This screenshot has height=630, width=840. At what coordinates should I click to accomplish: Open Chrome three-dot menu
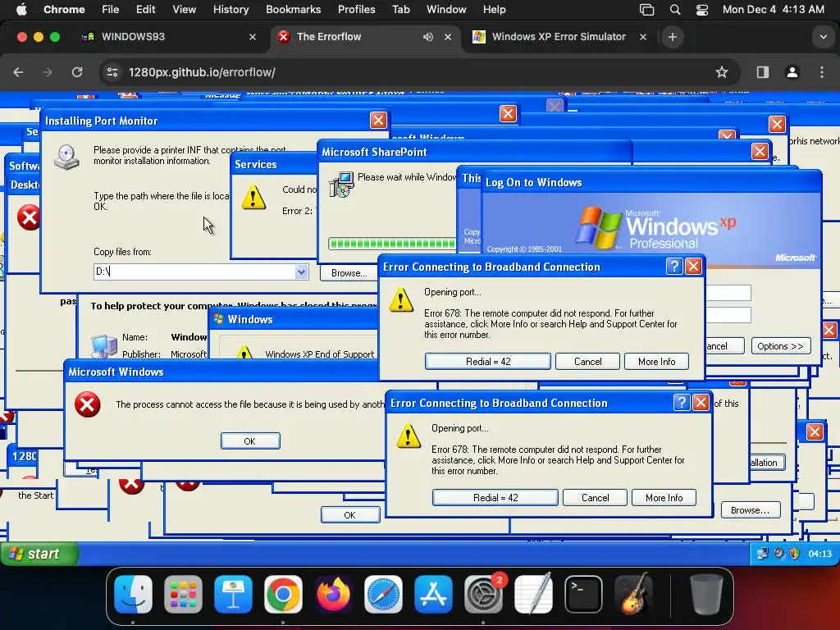(822, 72)
